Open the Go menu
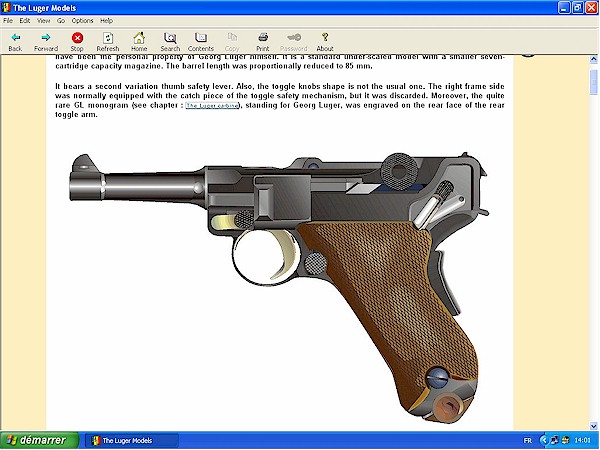Image resolution: width=600 pixels, height=450 pixels. tap(61, 21)
